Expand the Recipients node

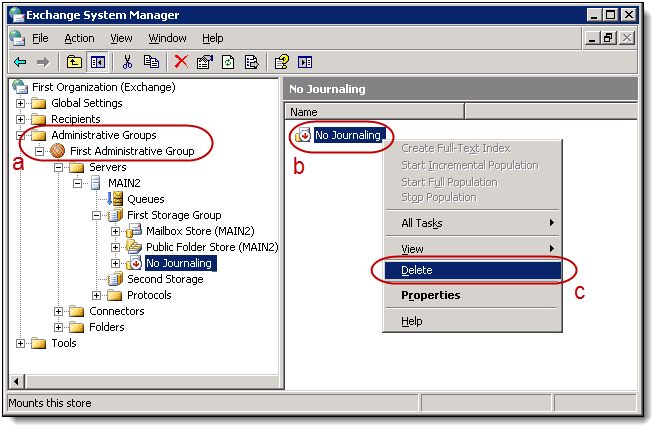20,119
